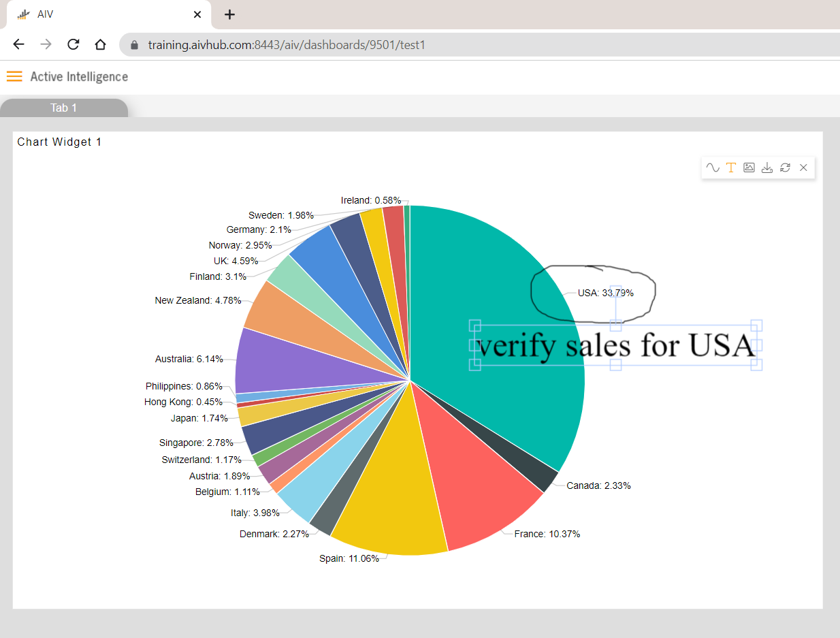Open a new browser tab
This screenshot has height=638, width=840.
pos(230,14)
